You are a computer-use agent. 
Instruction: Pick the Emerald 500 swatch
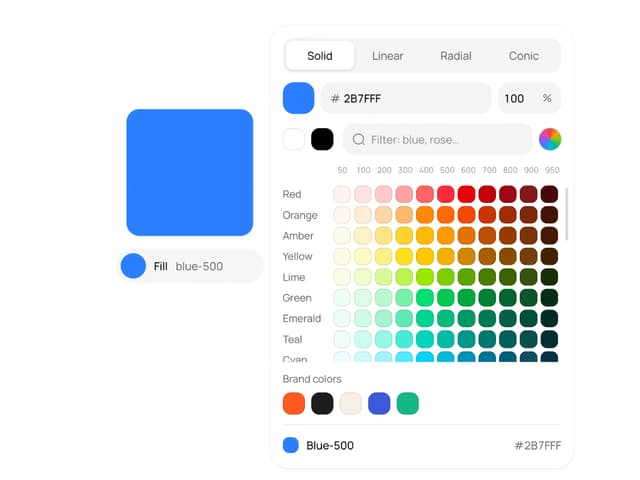tap(445, 318)
